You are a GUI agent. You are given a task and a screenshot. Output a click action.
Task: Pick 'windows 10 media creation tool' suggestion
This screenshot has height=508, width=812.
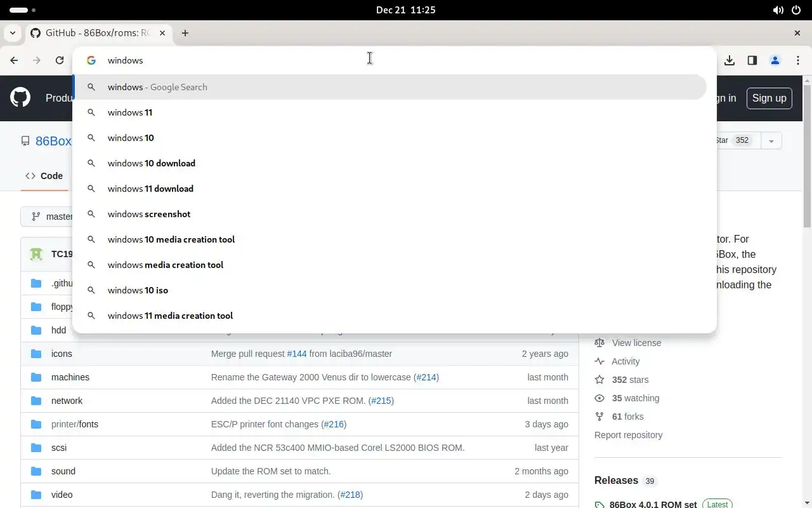click(x=390, y=239)
